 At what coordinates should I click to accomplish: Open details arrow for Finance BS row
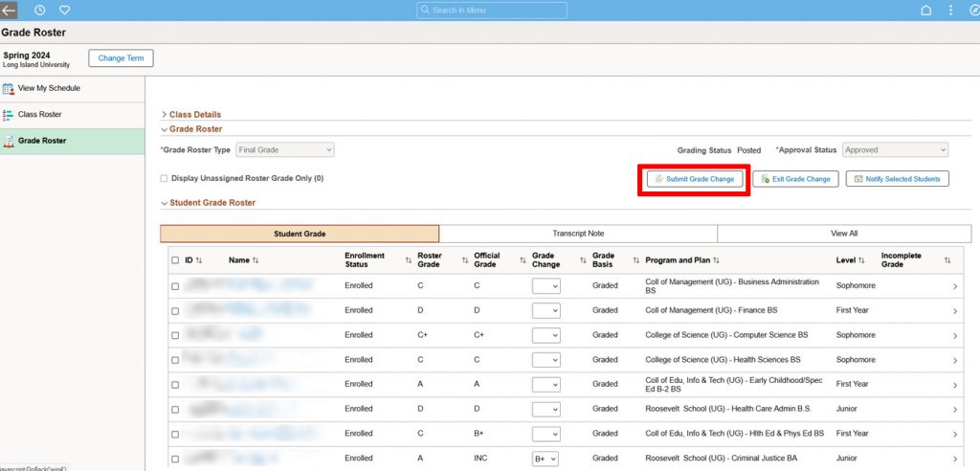pyautogui.click(x=955, y=311)
